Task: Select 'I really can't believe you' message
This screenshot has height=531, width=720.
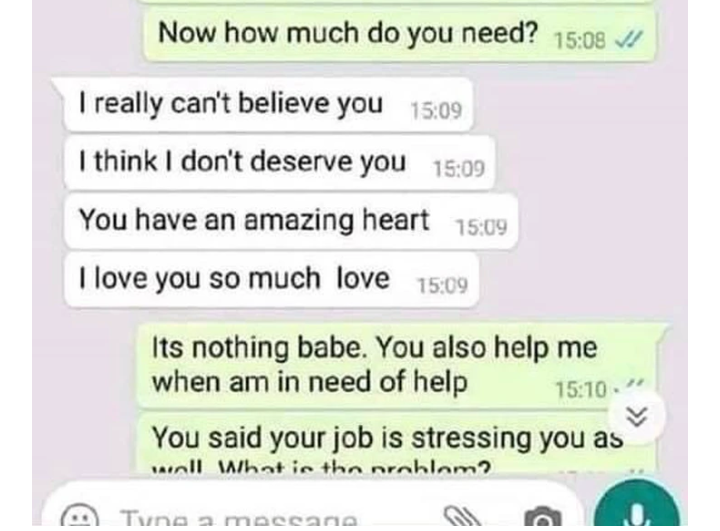Action: pos(266,104)
